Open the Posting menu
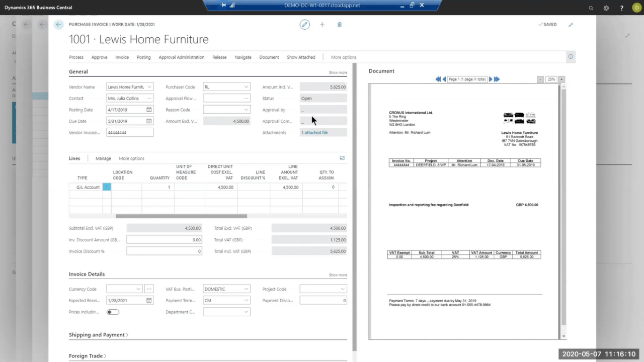The image size is (644, 362). [143, 57]
